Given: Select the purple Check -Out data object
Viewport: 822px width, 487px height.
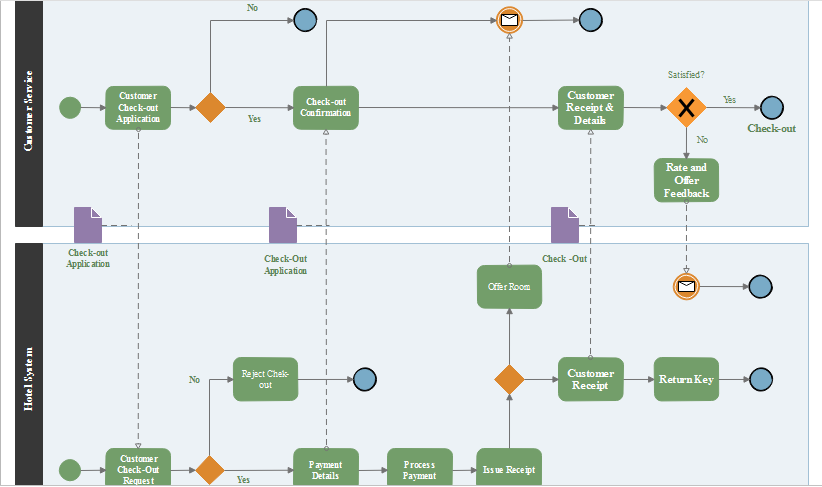Looking at the screenshot, I should [x=565, y=225].
